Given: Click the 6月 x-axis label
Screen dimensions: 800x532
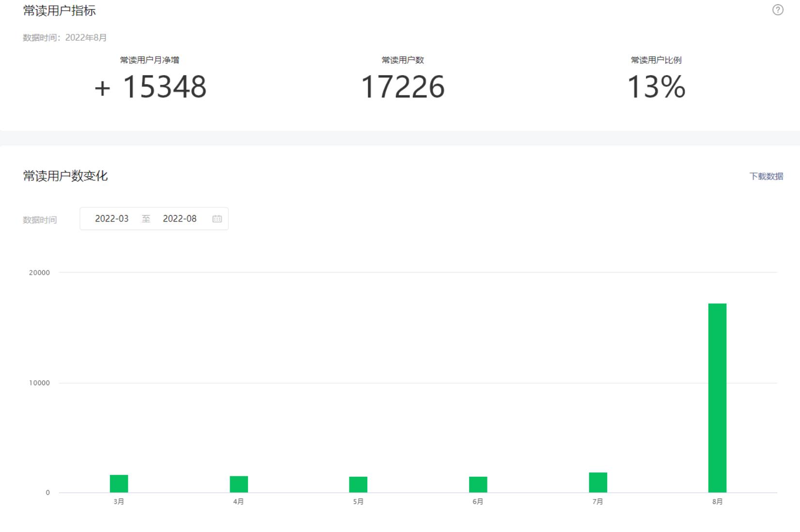Looking at the screenshot, I should click(x=478, y=501).
